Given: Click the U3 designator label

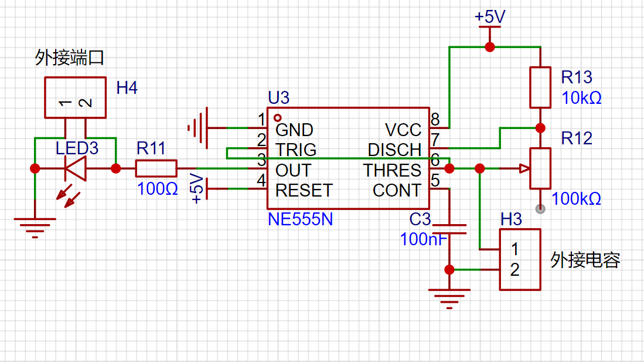Looking at the screenshot, I should 279,98.
